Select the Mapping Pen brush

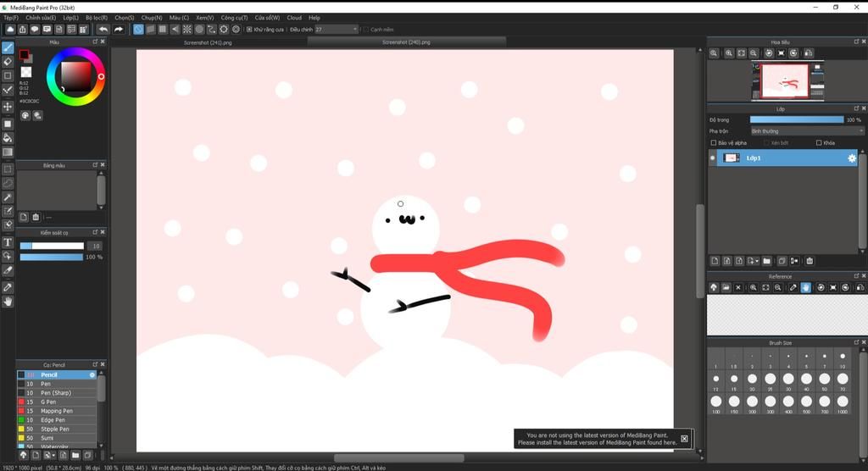(57, 411)
